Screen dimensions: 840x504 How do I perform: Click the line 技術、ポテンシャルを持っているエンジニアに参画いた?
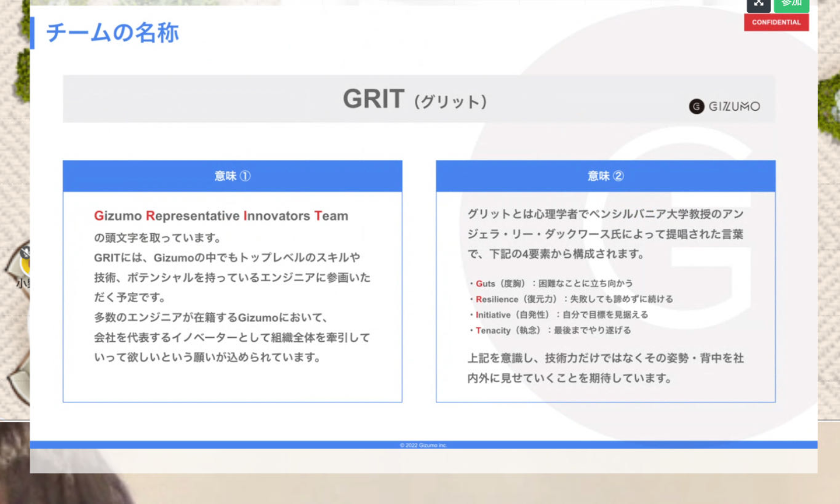click(x=232, y=278)
